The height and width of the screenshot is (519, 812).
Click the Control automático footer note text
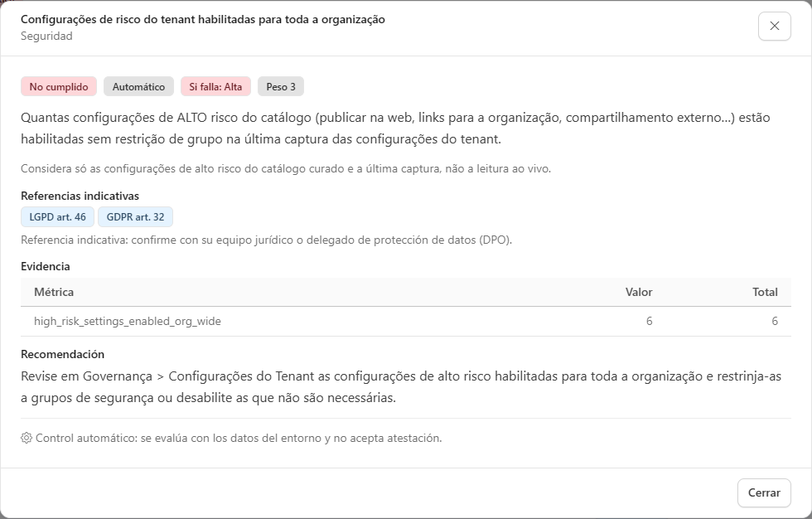point(239,438)
